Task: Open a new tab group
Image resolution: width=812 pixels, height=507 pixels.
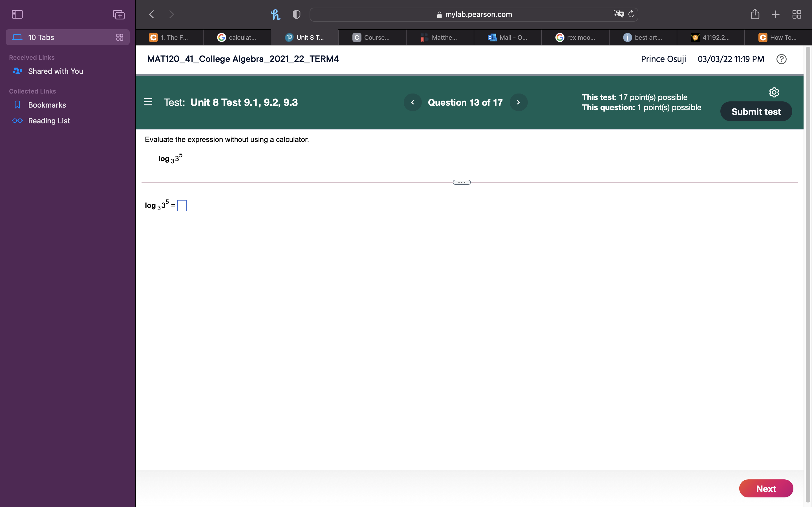Action: coord(118,14)
